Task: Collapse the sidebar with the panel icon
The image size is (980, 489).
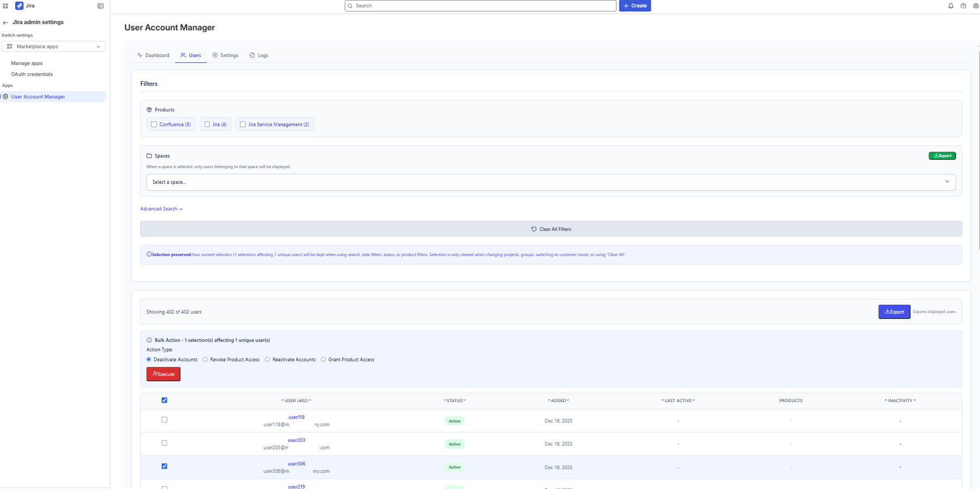Action: pyautogui.click(x=100, y=5)
